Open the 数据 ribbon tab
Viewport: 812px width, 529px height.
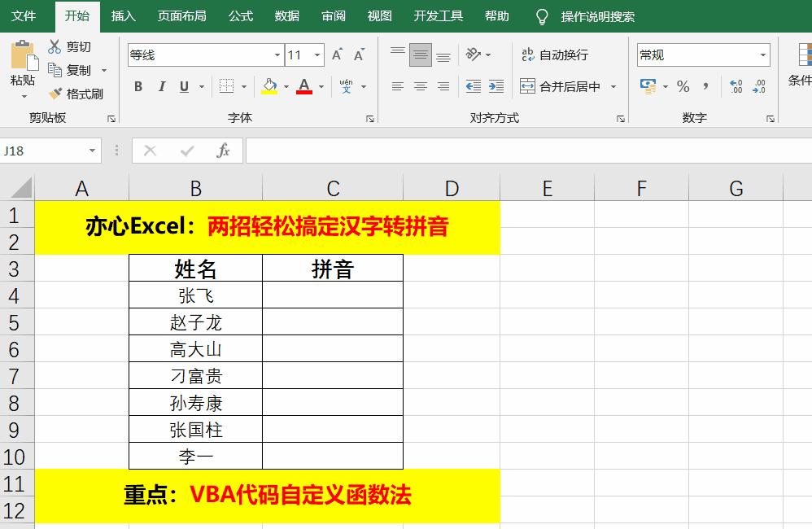click(x=286, y=15)
